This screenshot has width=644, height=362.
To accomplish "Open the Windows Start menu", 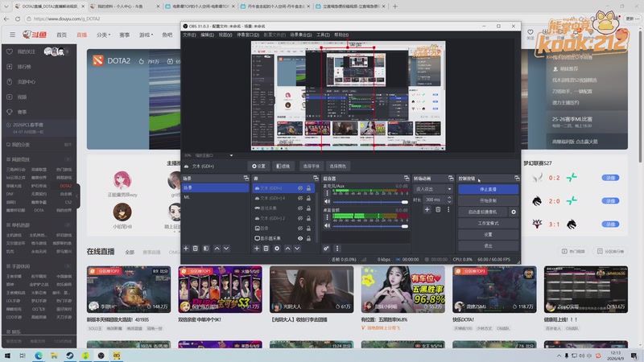I will (x=7, y=356).
